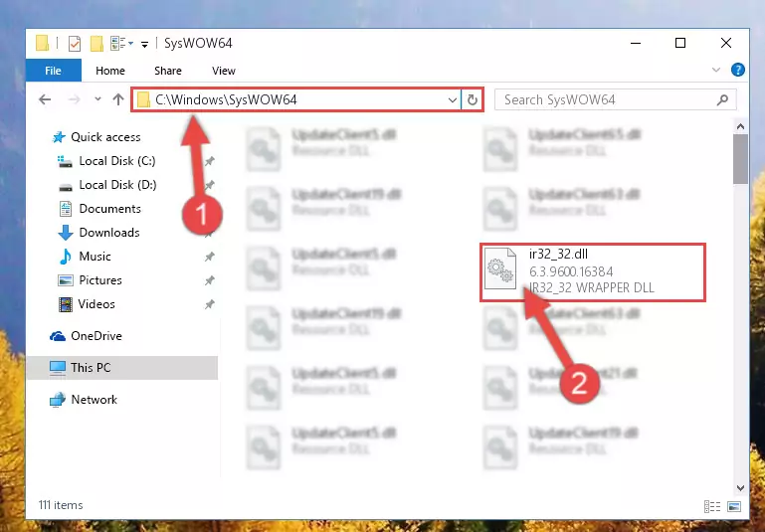Go up one folder level arrow

point(118,99)
